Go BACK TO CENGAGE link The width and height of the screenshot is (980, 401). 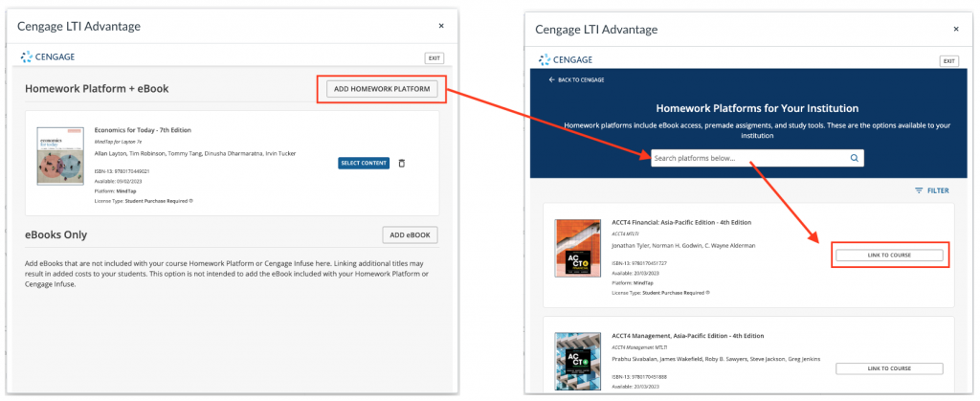576,80
